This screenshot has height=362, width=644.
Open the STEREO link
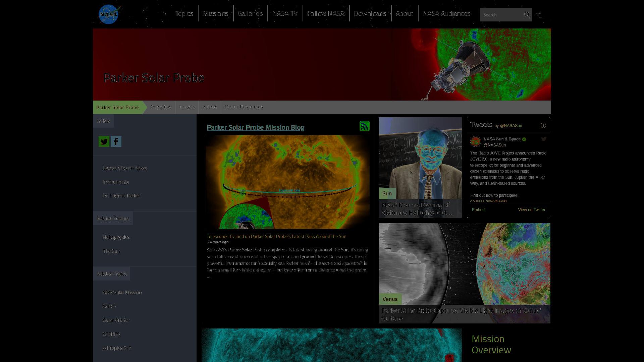point(112,335)
